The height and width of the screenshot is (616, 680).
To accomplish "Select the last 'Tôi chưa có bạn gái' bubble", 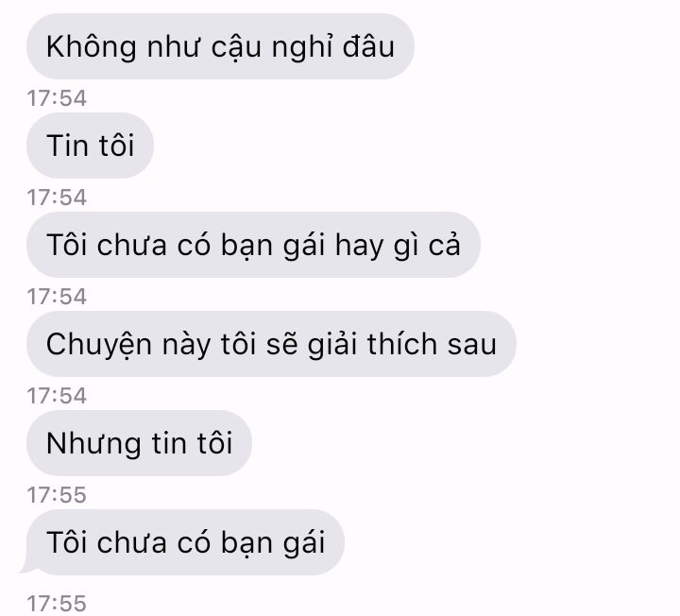I will pos(185,542).
